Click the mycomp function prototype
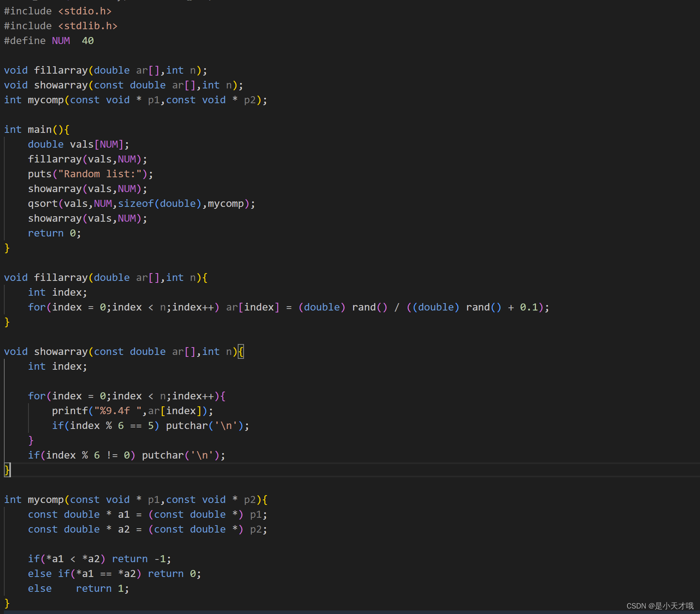 pos(134,100)
